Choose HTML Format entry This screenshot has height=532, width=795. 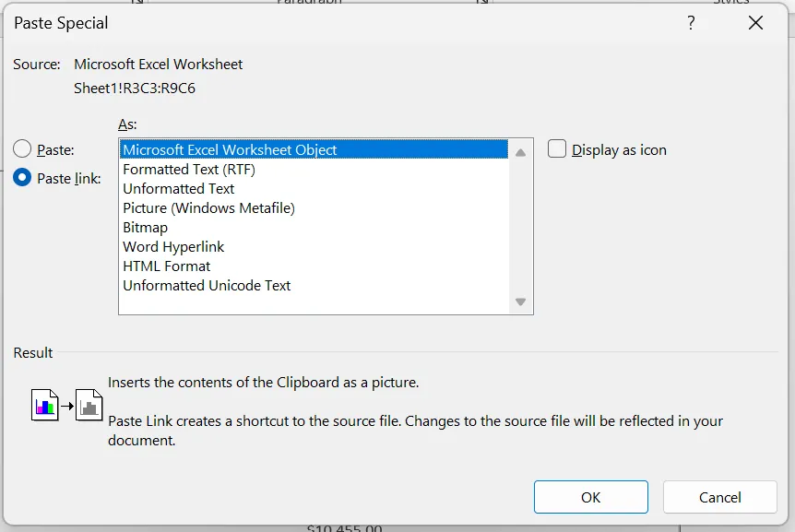pyautogui.click(x=167, y=266)
